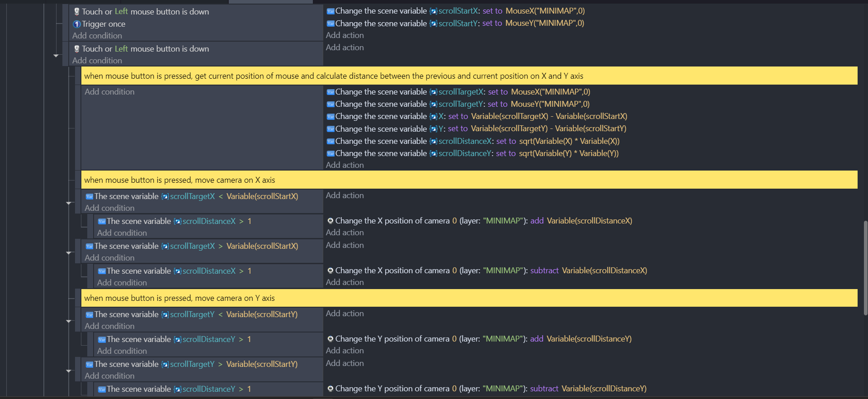The height and width of the screenshot is (399, 868).
Task: Edit condition 'scrollDistanceX > 1' under scrollTargetX > event
Action: [x=175, y=271]
